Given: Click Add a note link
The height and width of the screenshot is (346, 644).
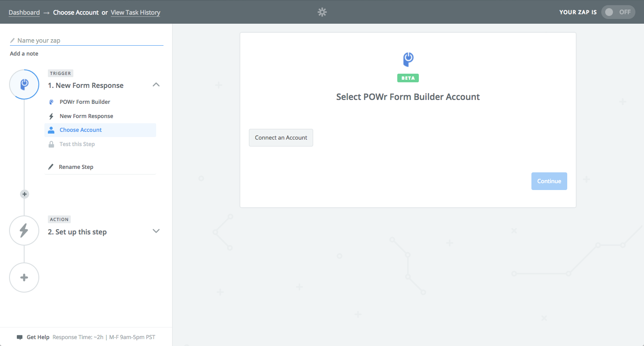Looking at the screenshot, I should 24,53.
